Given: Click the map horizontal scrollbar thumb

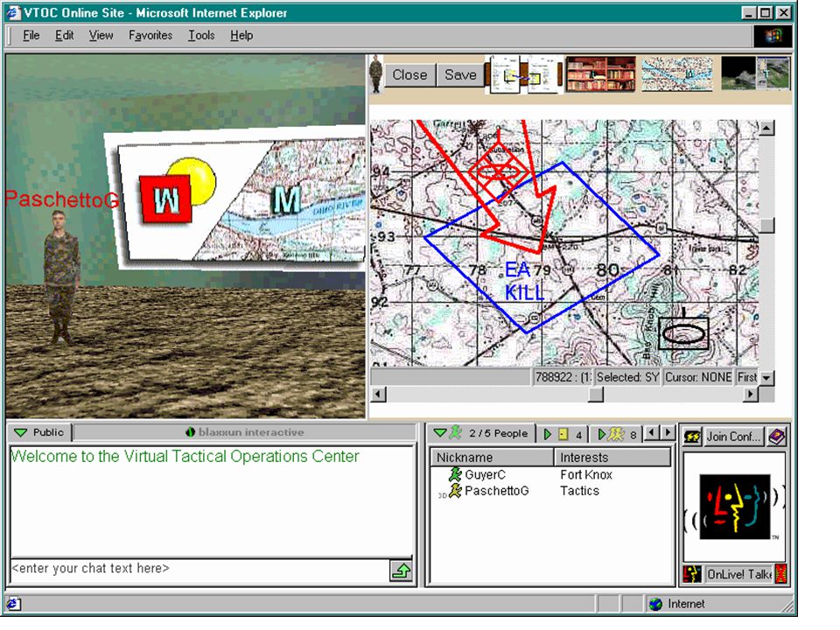Looking at the screenshot, I should 596,395.
